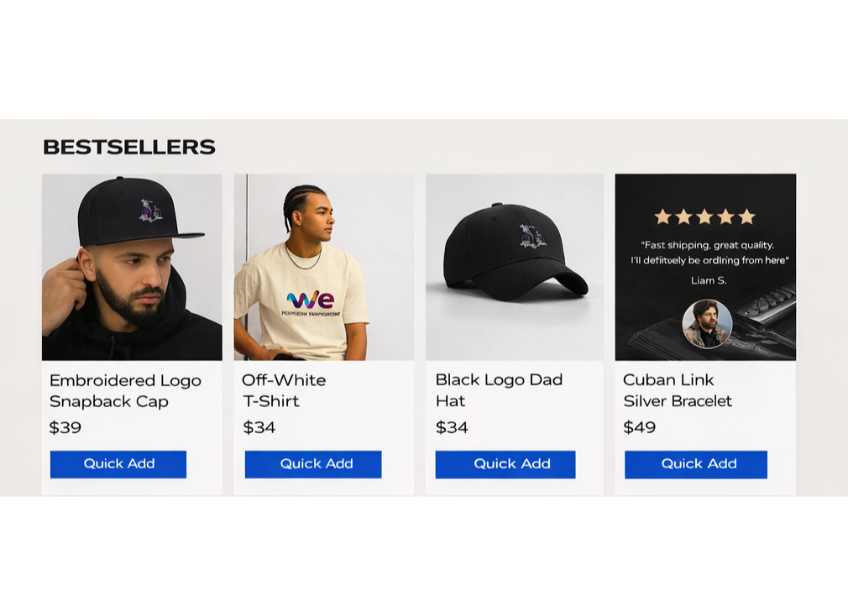Click the WE logo on the T-shirt
848x616 pixels.
click(311, 300)
